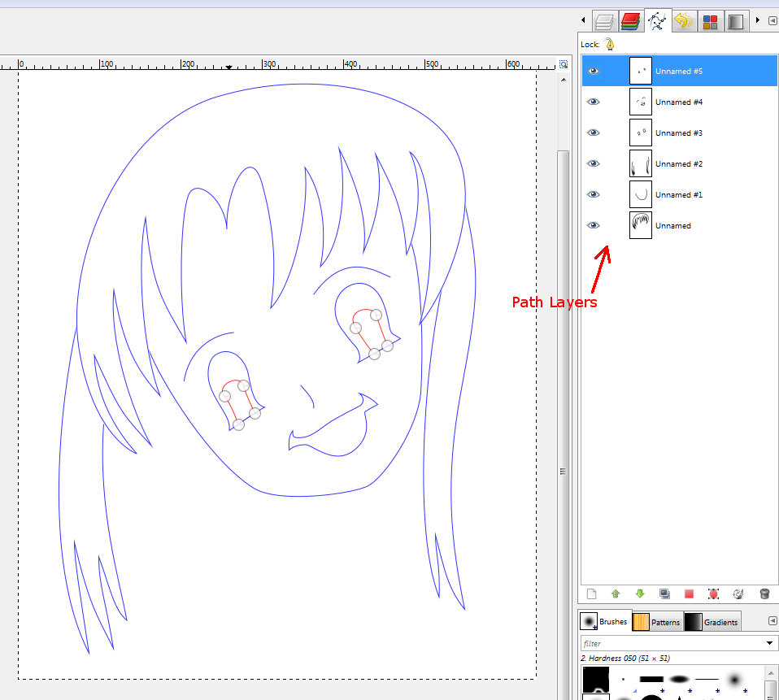The image size is (779, 700).
Task: Open the Paths dialog configure menu
Action: click(771, 20)
